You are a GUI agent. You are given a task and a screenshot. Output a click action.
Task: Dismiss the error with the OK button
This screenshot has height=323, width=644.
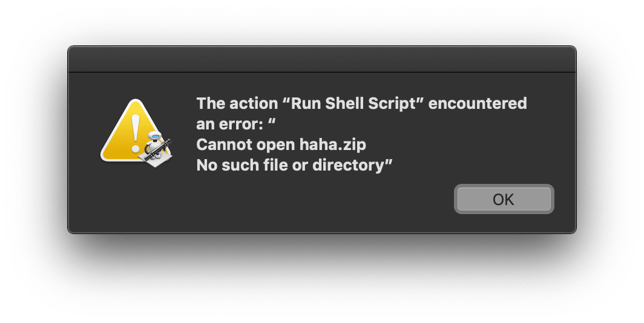click(504, 199)
